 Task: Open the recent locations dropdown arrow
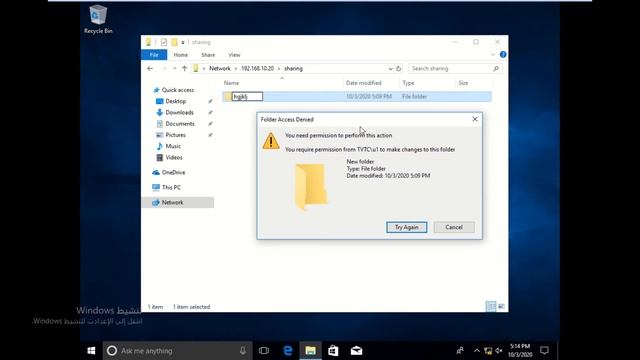[175, 69]
